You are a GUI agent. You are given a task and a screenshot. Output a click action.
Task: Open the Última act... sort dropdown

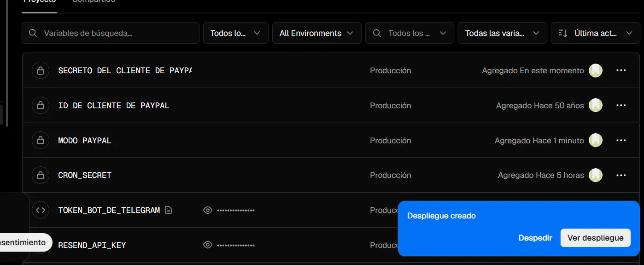click(x=595, y=33)
